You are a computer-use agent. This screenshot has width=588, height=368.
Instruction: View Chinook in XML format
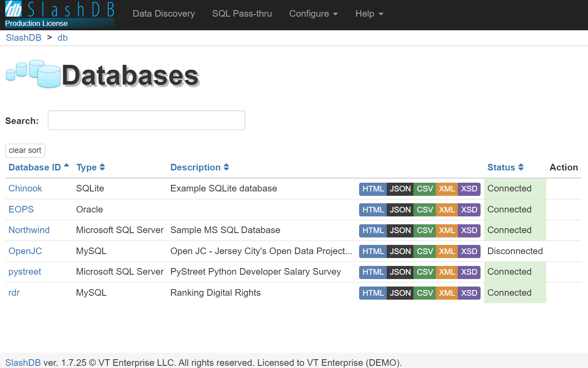click(x=447, y=189)
